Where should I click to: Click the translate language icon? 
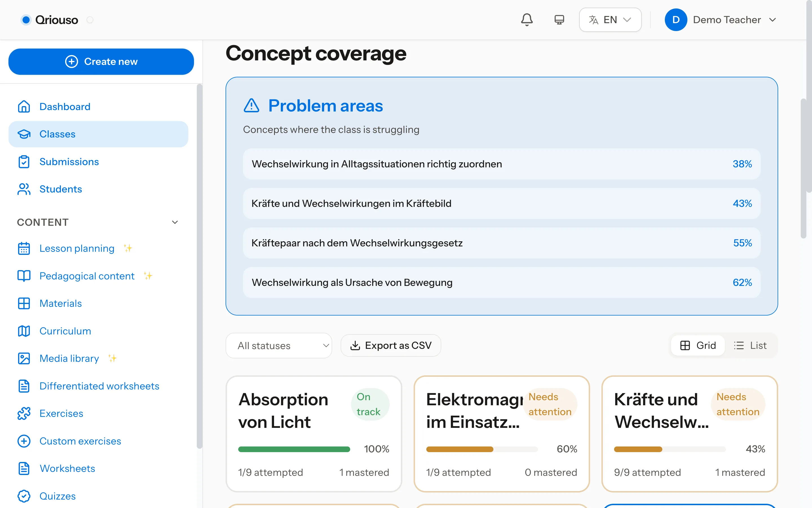pyautogui.click(x=593, y=20)
